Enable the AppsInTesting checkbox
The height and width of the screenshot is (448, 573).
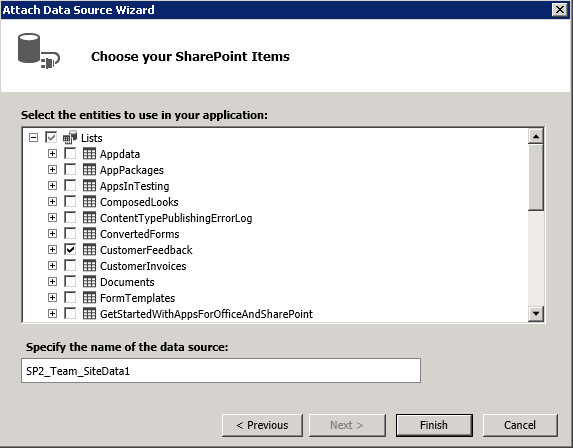click(x=70, y=186)
